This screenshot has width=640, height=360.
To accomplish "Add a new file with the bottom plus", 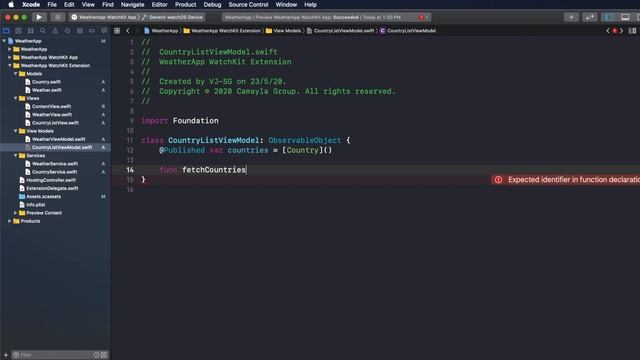I will point(6,355).
